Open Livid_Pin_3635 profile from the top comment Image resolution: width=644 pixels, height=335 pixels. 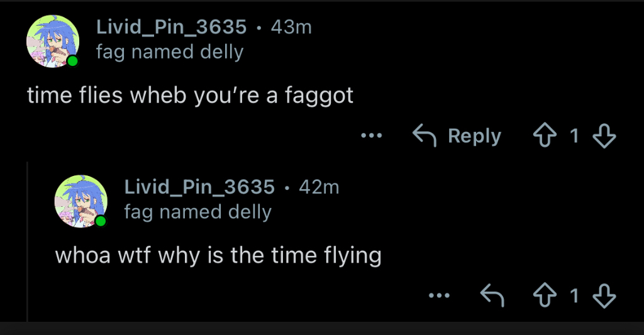pos(171,27)
